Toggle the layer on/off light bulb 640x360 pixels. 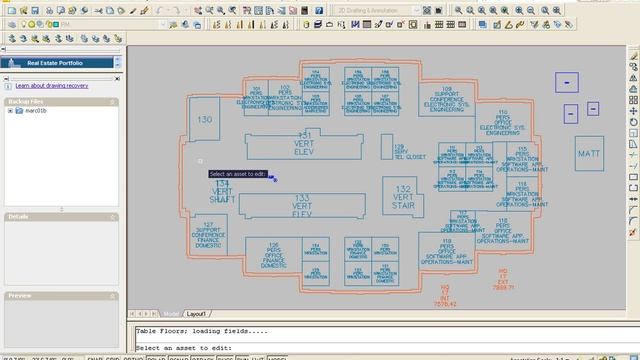[24, 24]
